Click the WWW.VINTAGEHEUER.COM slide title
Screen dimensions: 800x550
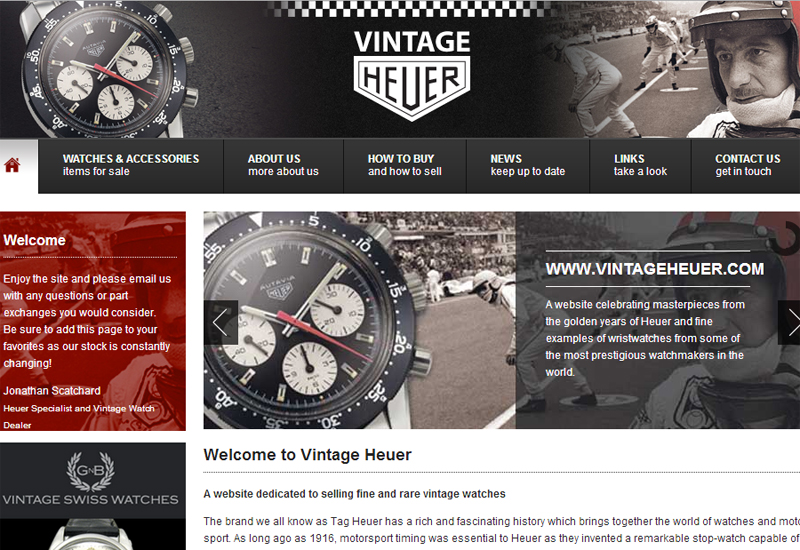pyautogui.click(x=655, y=269)
